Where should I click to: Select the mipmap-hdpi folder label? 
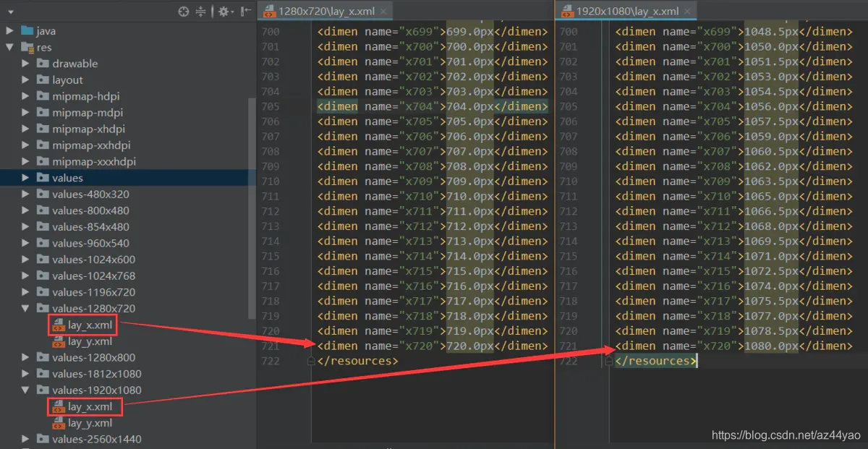86,96
